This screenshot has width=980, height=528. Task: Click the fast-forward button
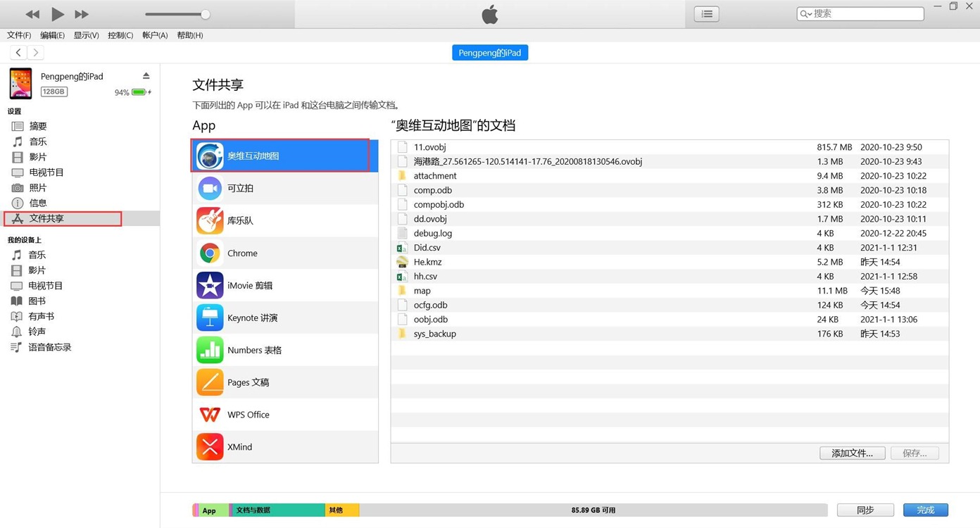[82, 14]
